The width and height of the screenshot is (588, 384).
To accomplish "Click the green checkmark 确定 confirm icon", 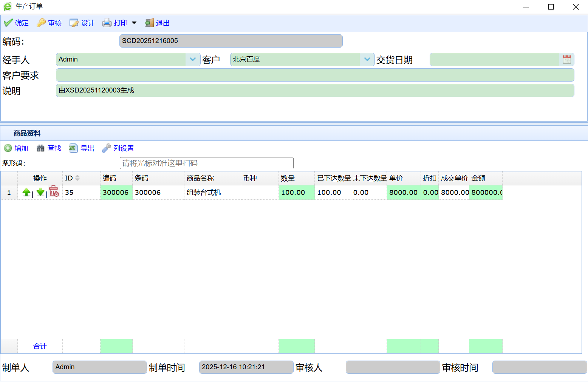I will pos(8,23).
